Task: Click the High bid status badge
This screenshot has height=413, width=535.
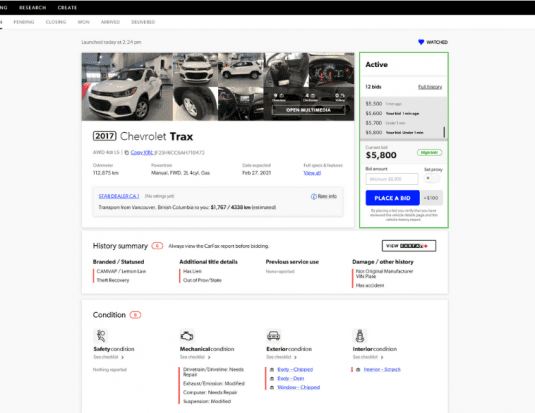Action: 430,153
